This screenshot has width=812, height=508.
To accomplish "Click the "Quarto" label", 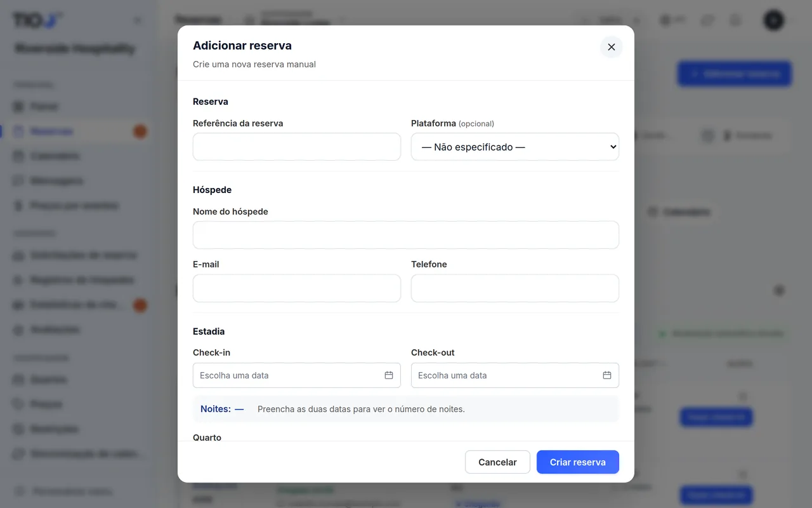I will 207,438.
